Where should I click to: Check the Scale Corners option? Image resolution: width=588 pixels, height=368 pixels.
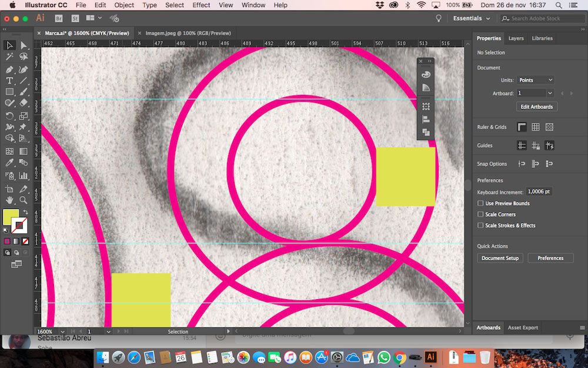[x=480, y=214]
